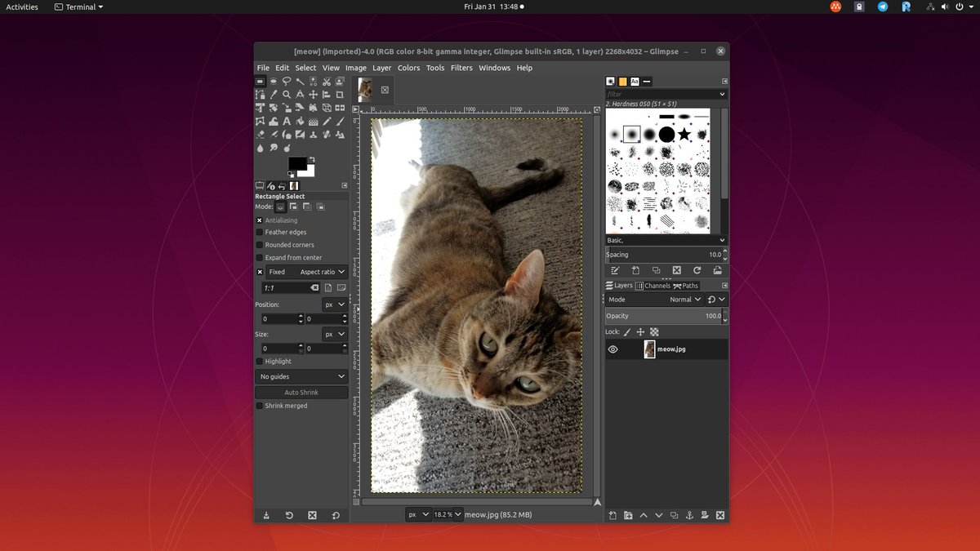980x551 pixels.
Task: Open the Layer menu
Action: click(x=381, y=68)
